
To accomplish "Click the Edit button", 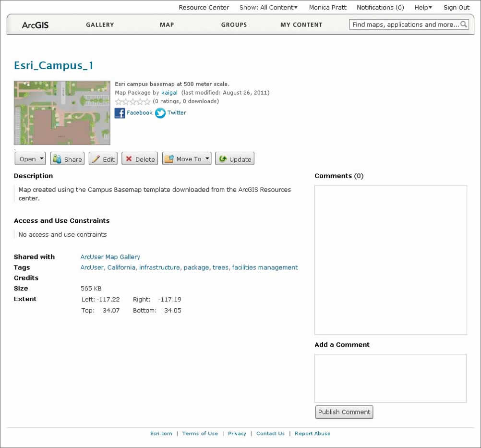I will point(103,158).
